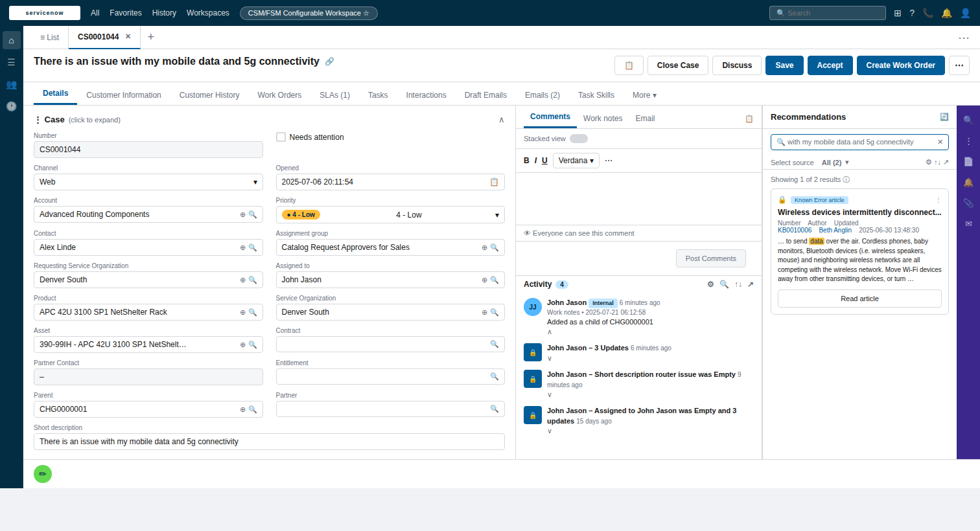
Task: Click the Accept button
Action: tap(830, 65)
